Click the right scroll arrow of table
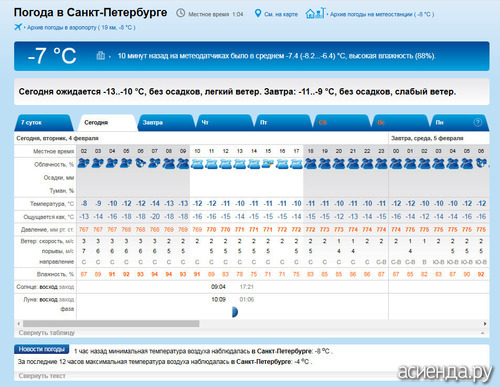 [x=485, y=324]
